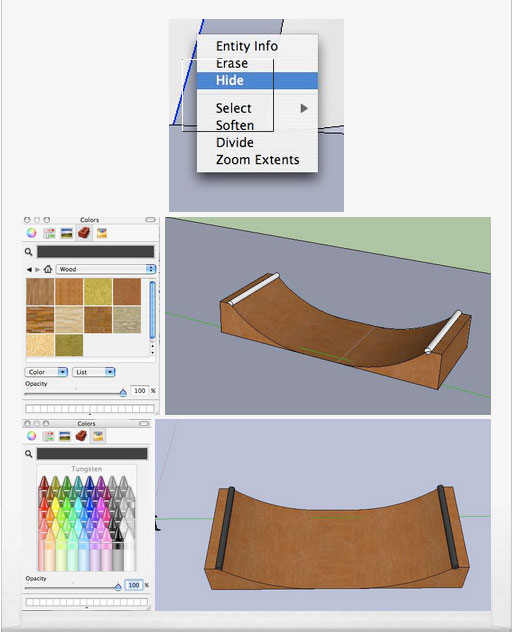Screen dimensions: 514x632
Task: Open Image Palettes in crayon Colors panel
Action: (x=65, y=436)
